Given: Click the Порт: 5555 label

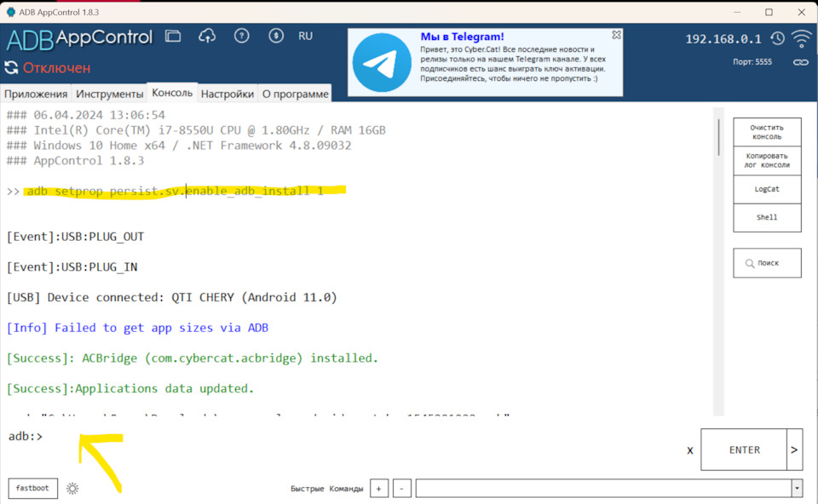Looking at the screenshot, I should [752, 61].
